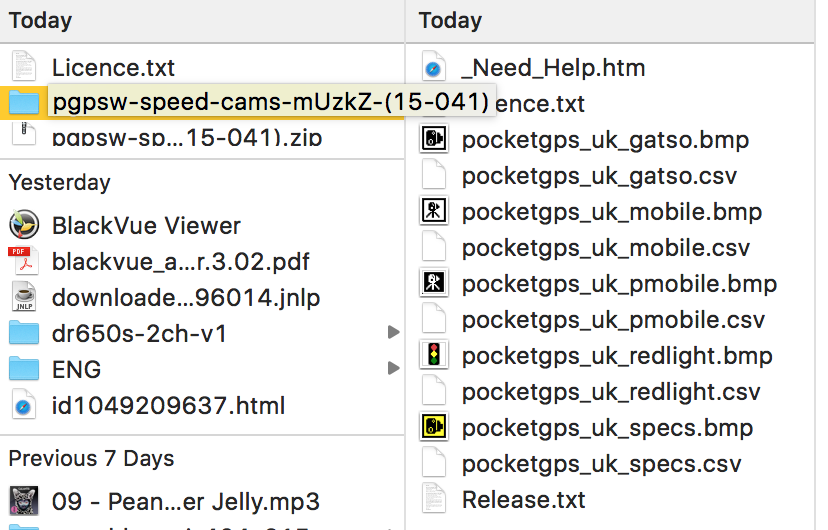
Task: Click the yellow specs camera icon
Action: point(433,428)
